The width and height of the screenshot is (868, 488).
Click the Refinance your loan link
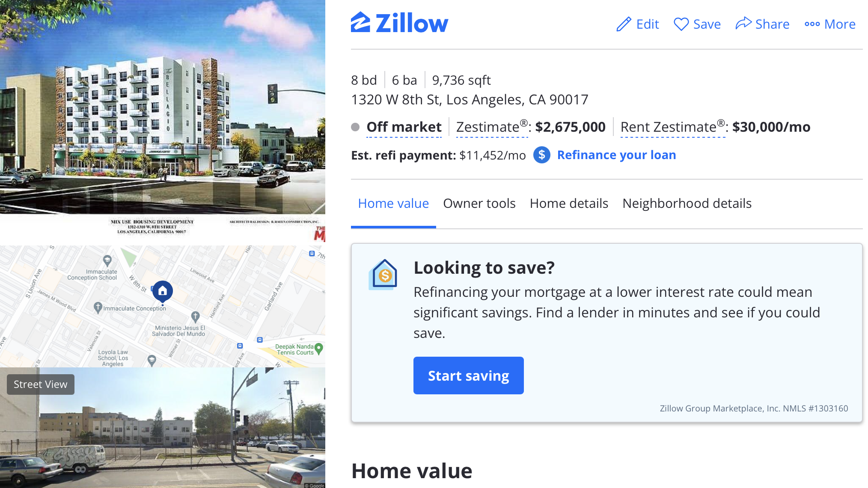point(616,155)
